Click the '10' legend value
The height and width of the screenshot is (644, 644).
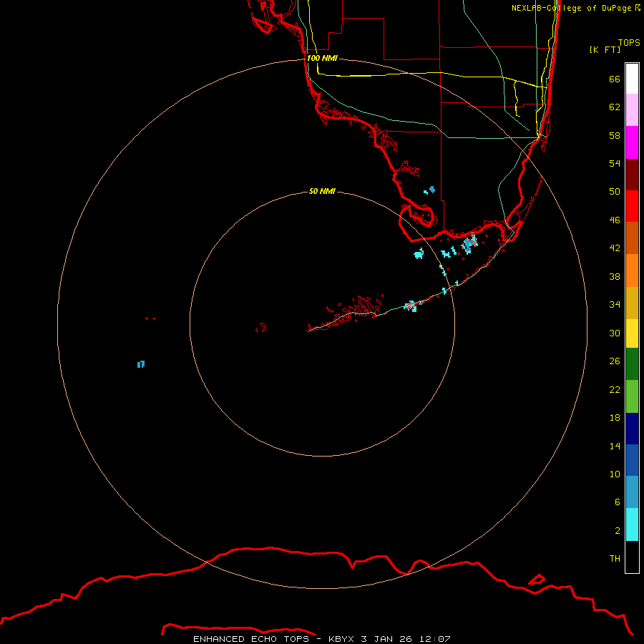pos(615,474)
